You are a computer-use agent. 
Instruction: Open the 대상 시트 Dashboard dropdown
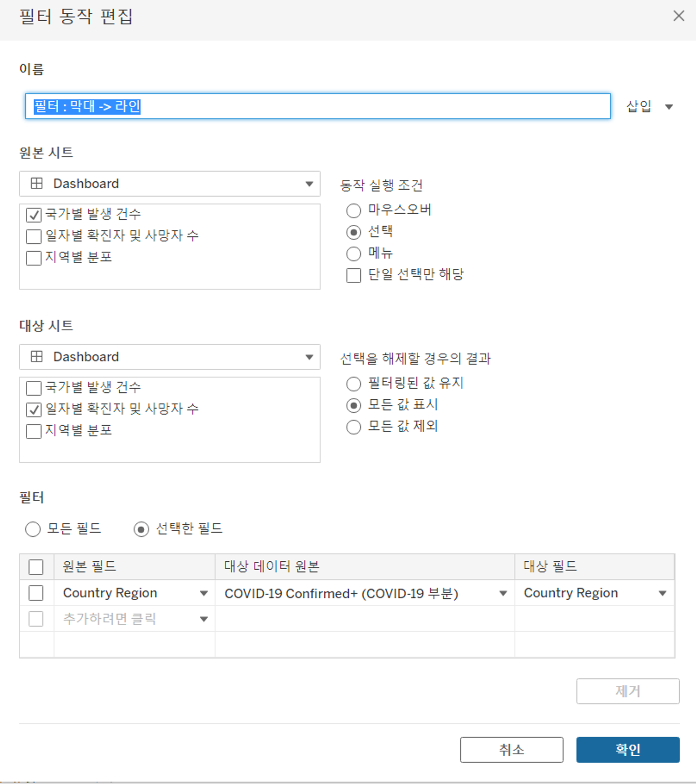(170, 357)
